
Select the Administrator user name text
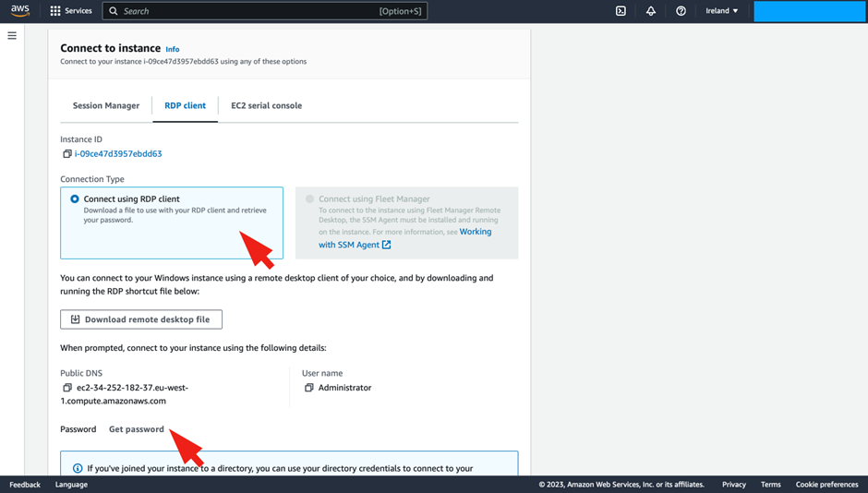tap(344, 388)
